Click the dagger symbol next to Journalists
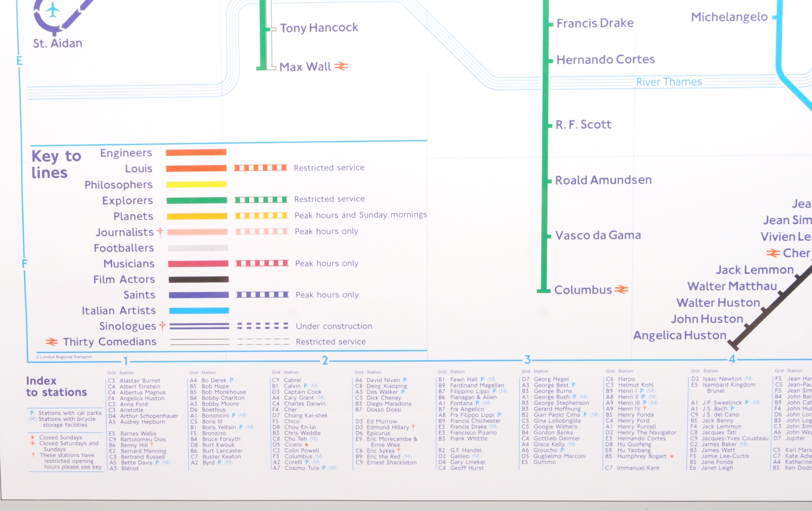This screenshot has height=511, width=812. (160, 232)
